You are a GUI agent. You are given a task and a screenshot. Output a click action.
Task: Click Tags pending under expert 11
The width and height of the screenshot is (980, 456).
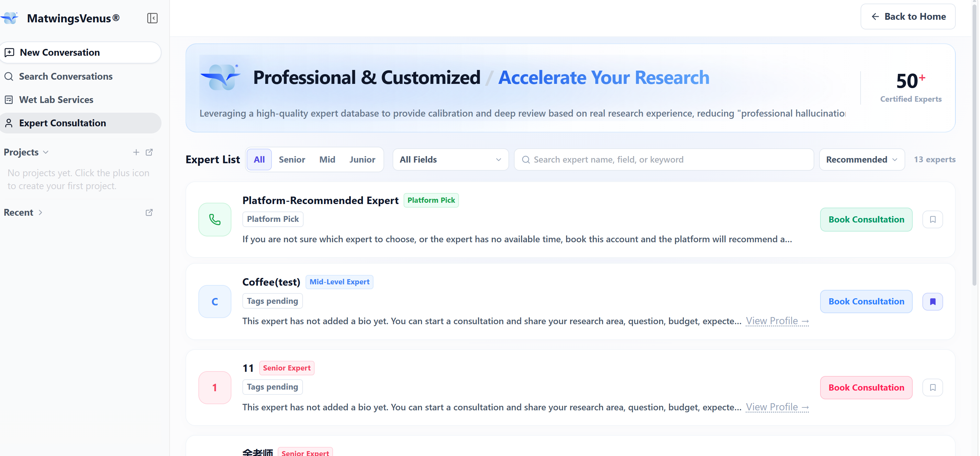pyautogui.click(x=273, y=387)
